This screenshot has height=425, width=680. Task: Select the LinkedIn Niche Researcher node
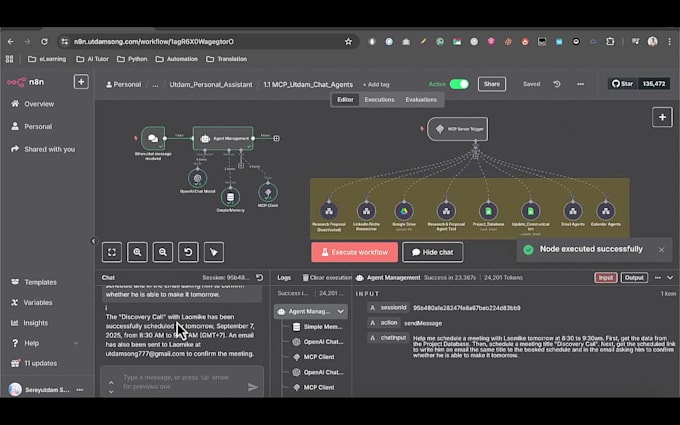pyautogui.click(x=366, y=211)
